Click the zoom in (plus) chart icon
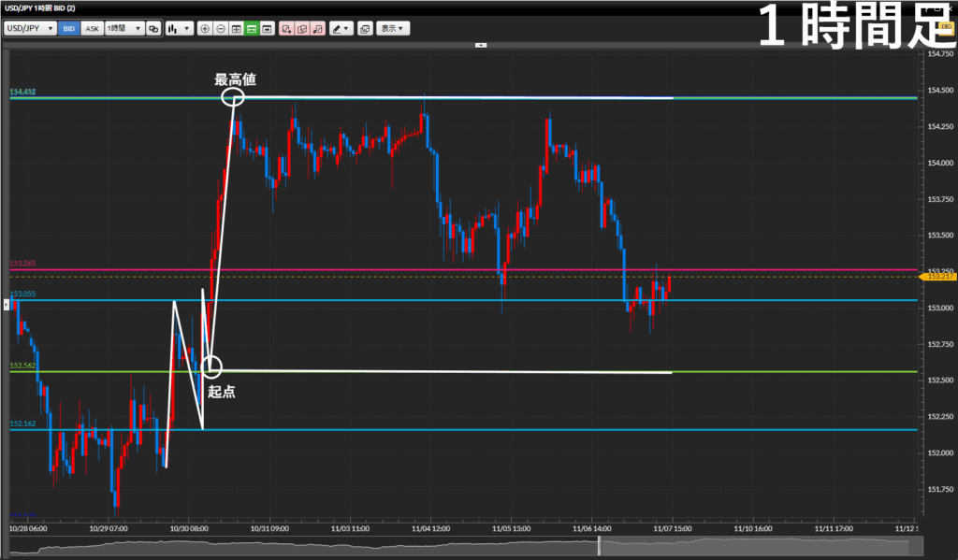Image resolution: width=958 pixels, height=560 pixels. 206,29
